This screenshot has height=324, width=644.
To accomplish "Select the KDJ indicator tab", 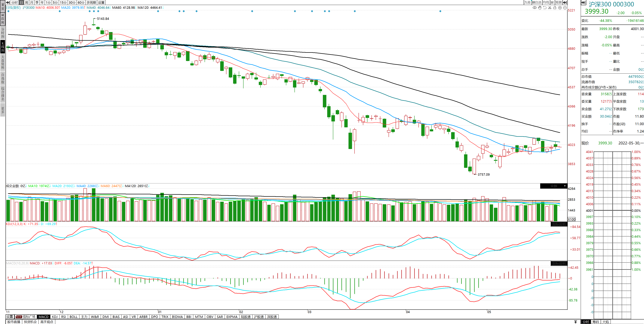I will tap(55, 317).
